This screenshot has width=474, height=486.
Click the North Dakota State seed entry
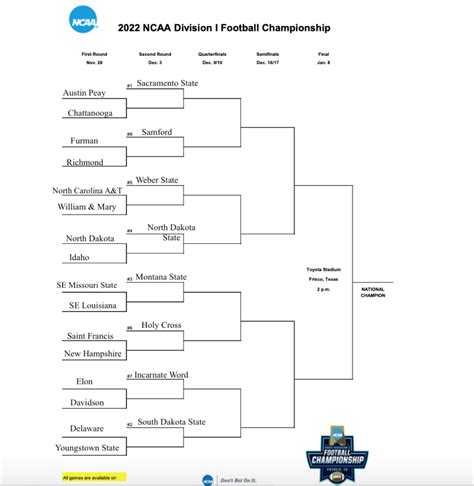171,232
